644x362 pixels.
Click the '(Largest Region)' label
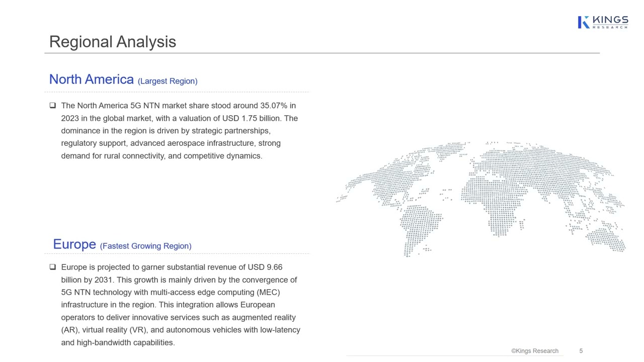point(168,81)
